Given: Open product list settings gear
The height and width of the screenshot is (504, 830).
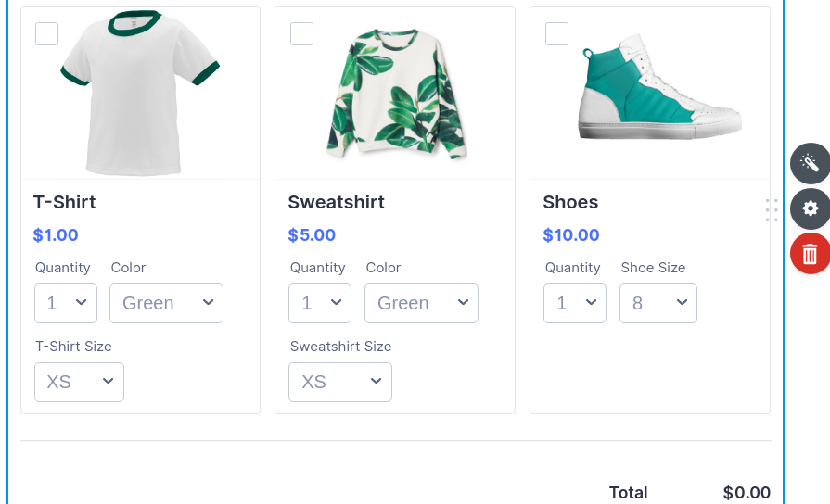Looking at the screenshot, I should pyautogui.click(x=810, y=208).
